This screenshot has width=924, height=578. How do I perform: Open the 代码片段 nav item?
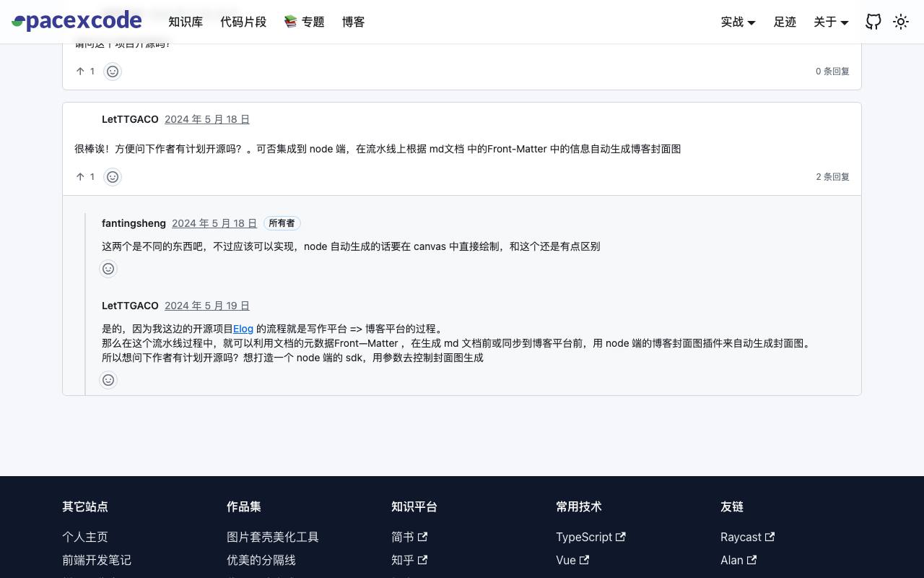(243, 22)
